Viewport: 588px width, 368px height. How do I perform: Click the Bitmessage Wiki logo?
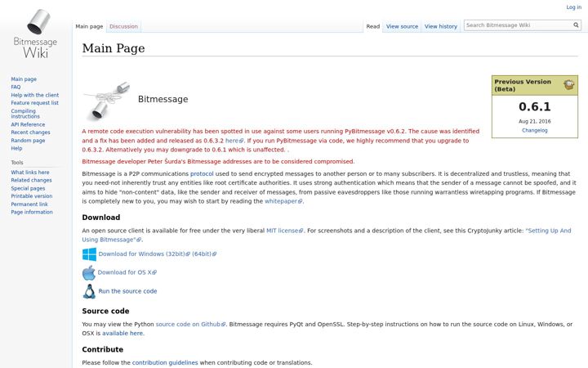[36, 34]
